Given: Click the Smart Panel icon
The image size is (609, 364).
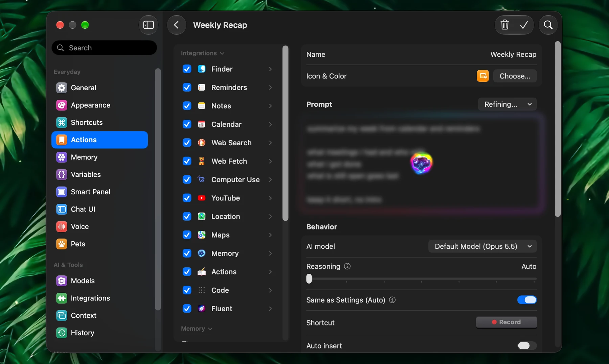Looking at the screenshot, I should [x=62, y=192].
